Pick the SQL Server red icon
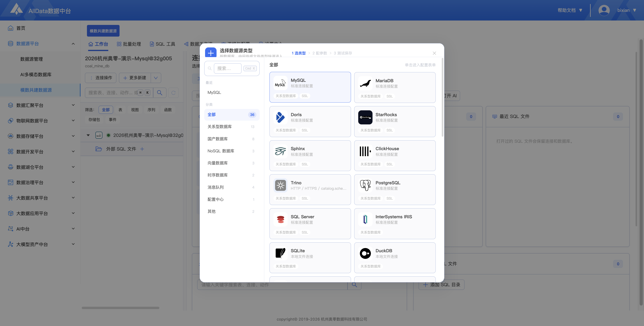Screen dimensions: 644x326 click(x=280, y=219)
